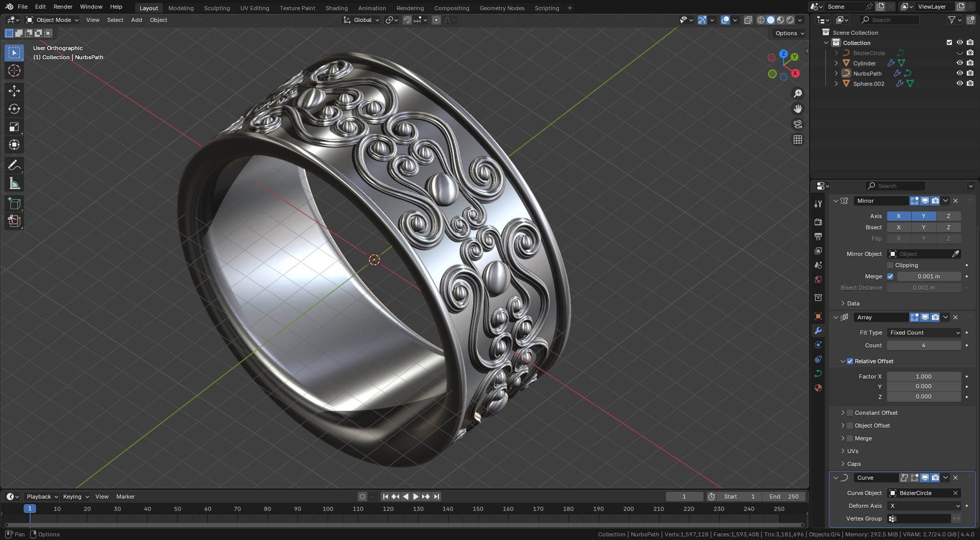The width and height of the screenshot is (980, 540).
Task: Select the Cursor tool in the toolbar
Action: [14, 71]
